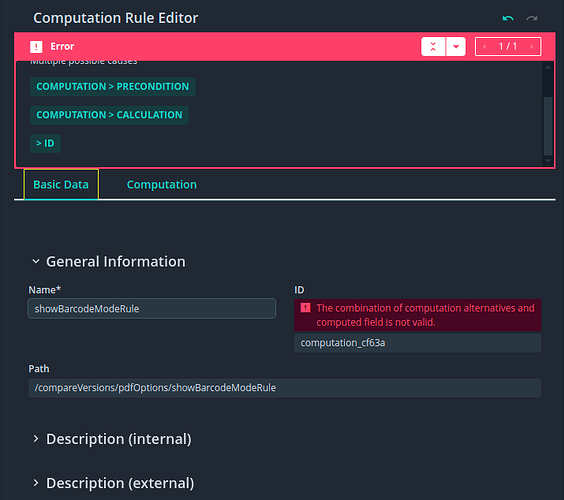Open the > ID error cause link
Image resolution: width=564 pixels, height=500 pixels.
coord(45,144)
